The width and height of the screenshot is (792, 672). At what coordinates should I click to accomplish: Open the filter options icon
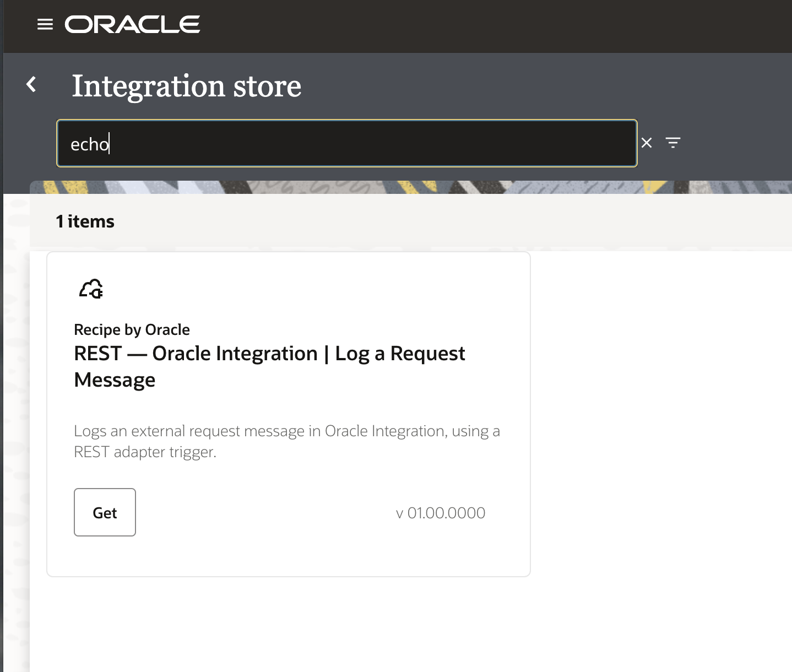(673, 143)
